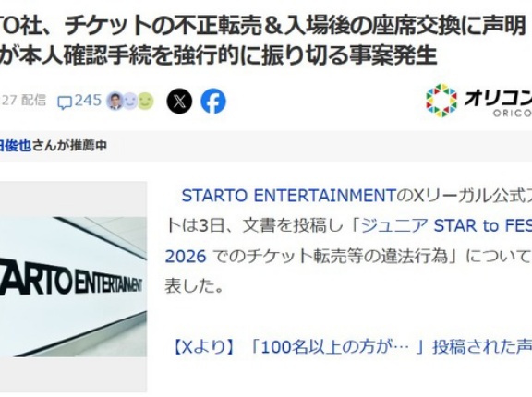Open STARTO ENTERTAINMENT link in article

point(289,196)
